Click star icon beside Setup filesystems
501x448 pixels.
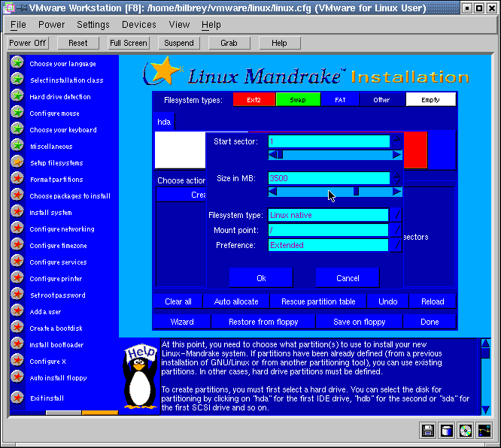coord(17,162)
